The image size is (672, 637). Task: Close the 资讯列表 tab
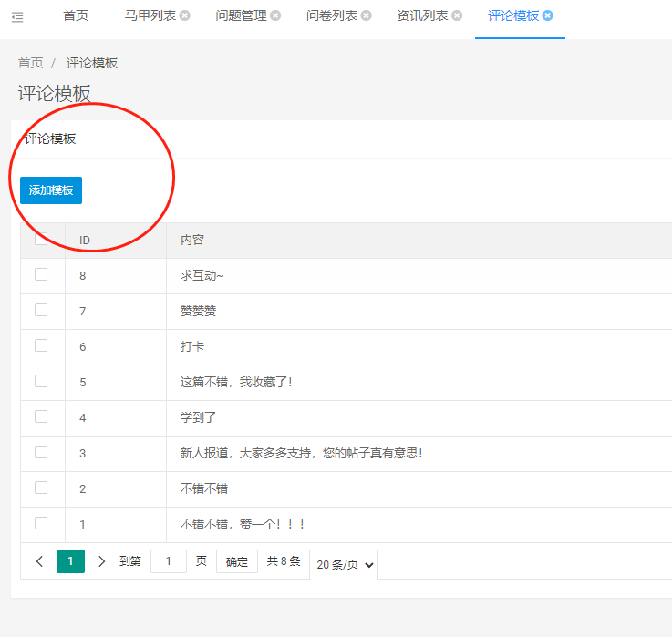coord(457,15)
